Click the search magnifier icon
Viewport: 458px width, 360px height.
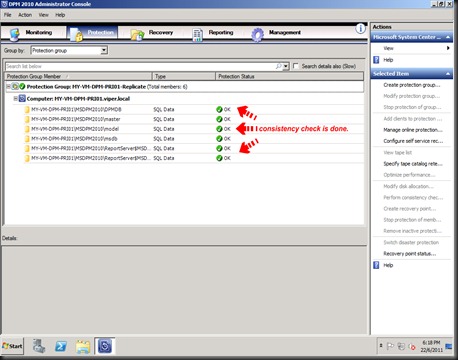pyautogui.click(x=278, y=66)
